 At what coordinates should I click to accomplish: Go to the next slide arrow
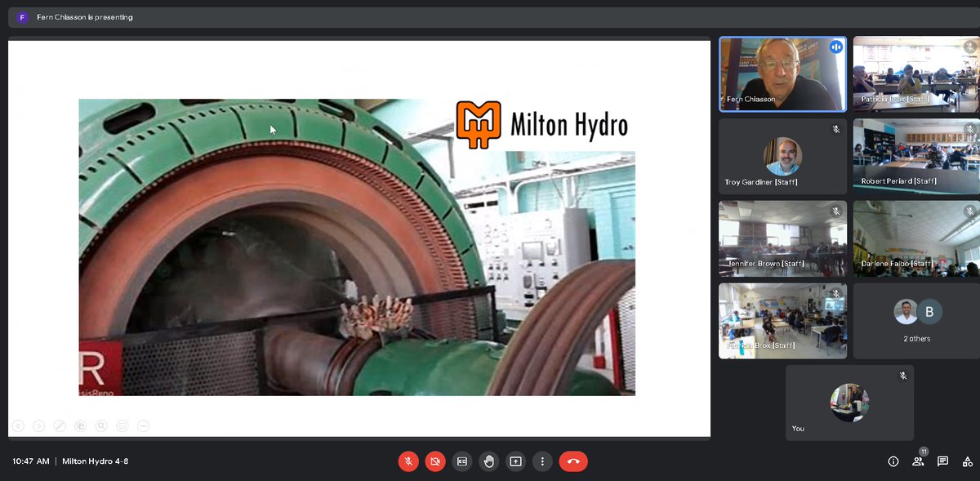pyautogui.click(x=39, y=425)
